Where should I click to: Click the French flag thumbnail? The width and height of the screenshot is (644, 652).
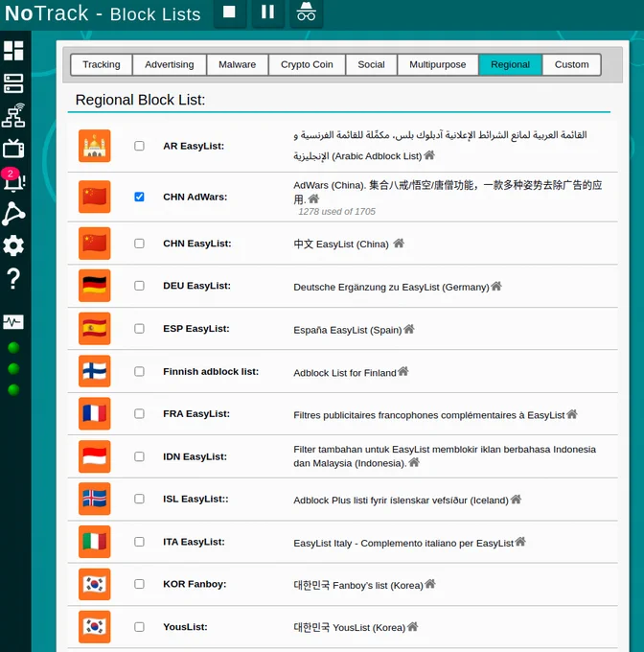tap(95, 414)
